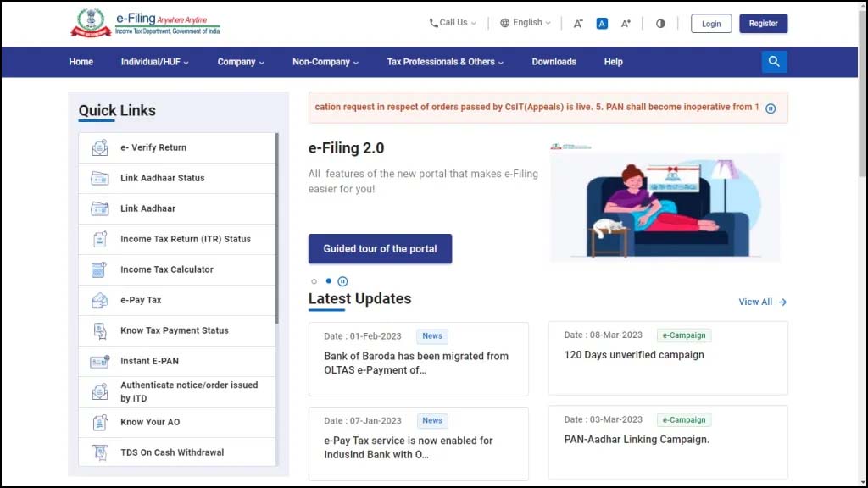
Task: Open the Help menu item
Action: [x=614, y=62]
